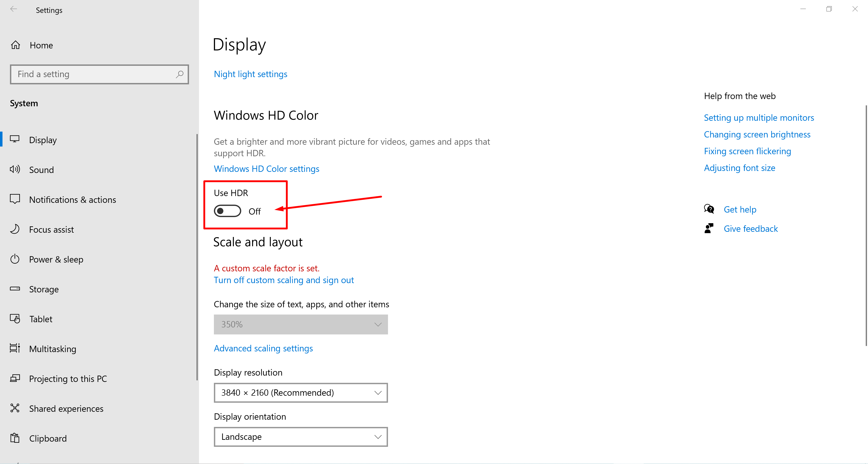Toggle the Use HDR switch
Image resolution: width=868 pixels, height=464 pixels.
tap(227, 211)
